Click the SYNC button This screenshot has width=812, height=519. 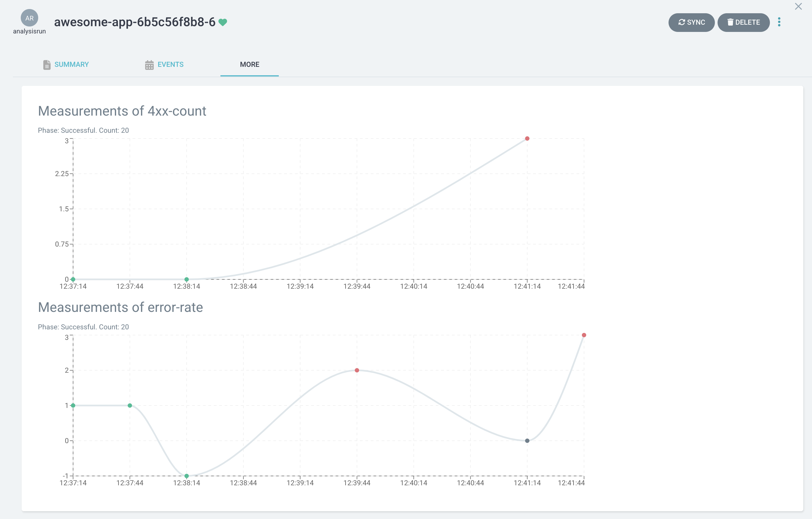[691, 22]
